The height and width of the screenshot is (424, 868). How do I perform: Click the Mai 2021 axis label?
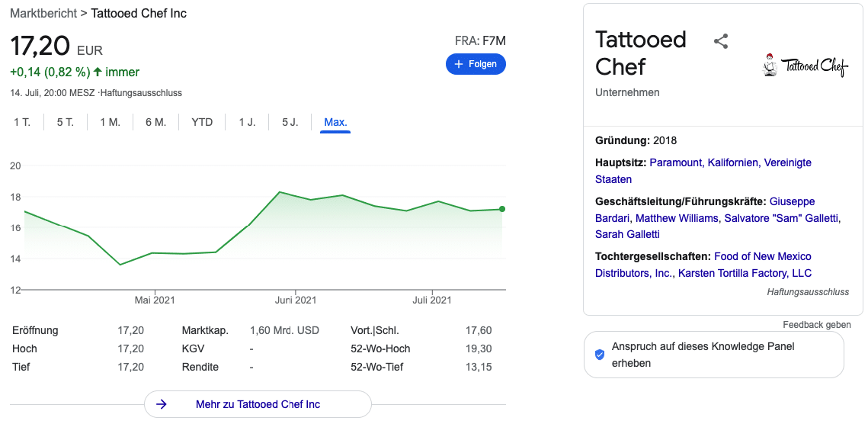[x=155, y=300]
